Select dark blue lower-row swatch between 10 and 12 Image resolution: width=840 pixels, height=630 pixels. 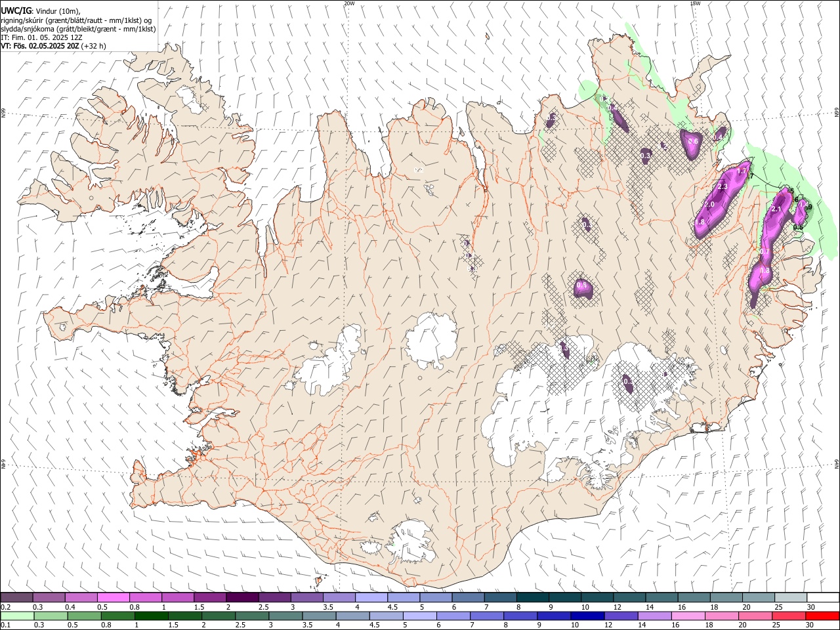[587, 616]
